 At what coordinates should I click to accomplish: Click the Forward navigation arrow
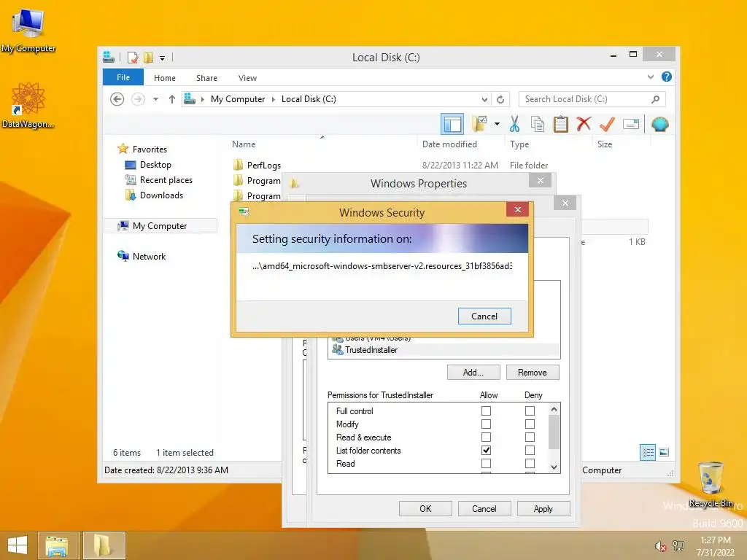[138, 99]
